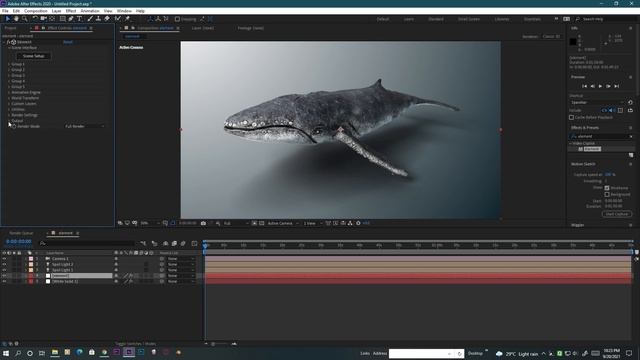The height and width of the screenshot is (360, 640).
Task: Hide the Camera 1 layer
Action: point(4,259)
